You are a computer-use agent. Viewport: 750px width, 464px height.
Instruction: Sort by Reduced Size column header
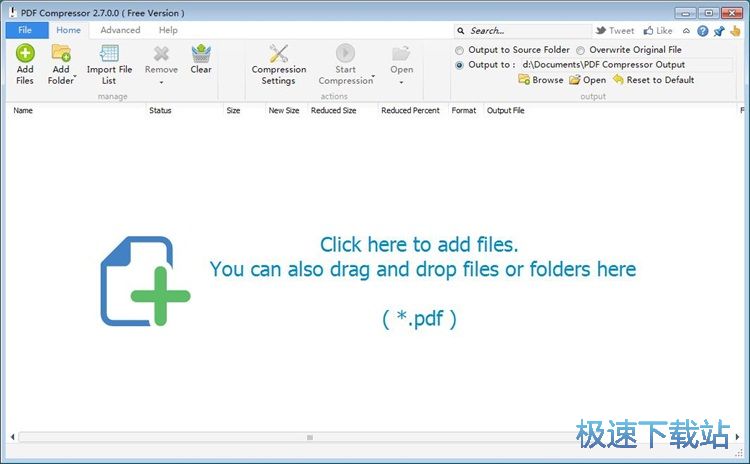tap(342, 110)
